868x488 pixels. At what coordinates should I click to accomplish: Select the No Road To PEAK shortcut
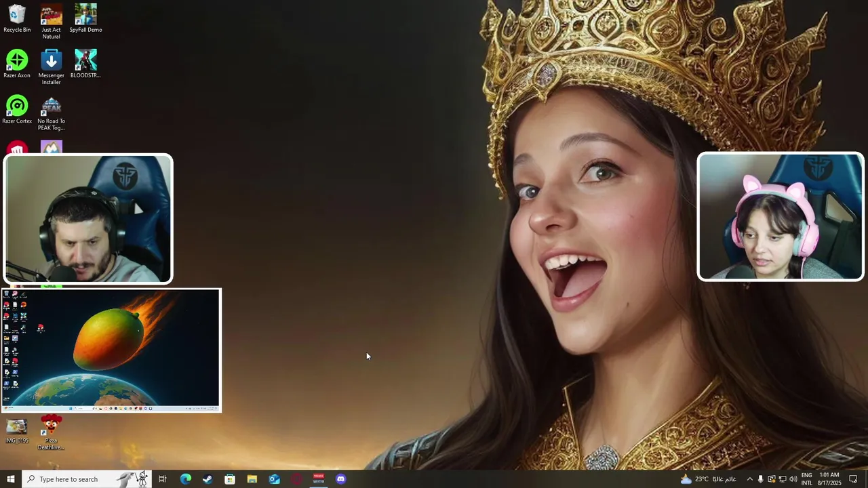[51, 113]
